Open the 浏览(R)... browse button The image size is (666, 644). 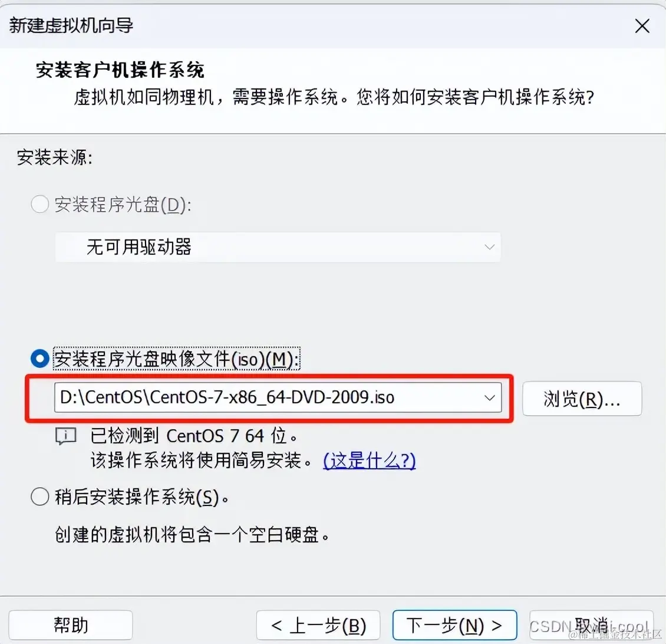point(582,399)
